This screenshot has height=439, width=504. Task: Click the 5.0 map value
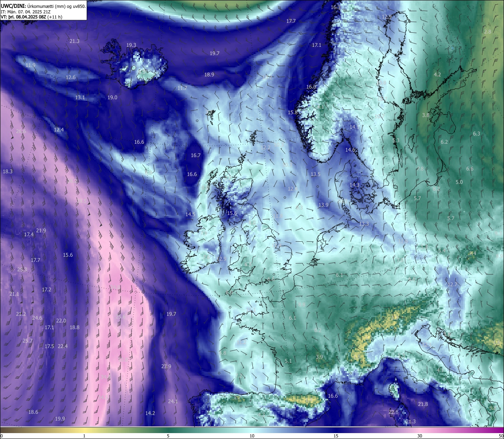pyautogui.click(x=459, y=182)
